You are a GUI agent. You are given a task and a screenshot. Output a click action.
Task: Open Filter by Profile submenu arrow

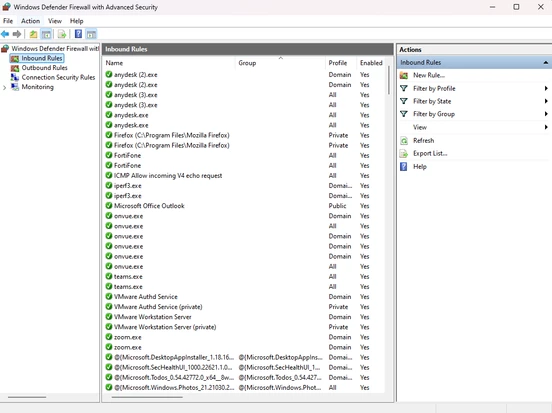tap(546, 88)
